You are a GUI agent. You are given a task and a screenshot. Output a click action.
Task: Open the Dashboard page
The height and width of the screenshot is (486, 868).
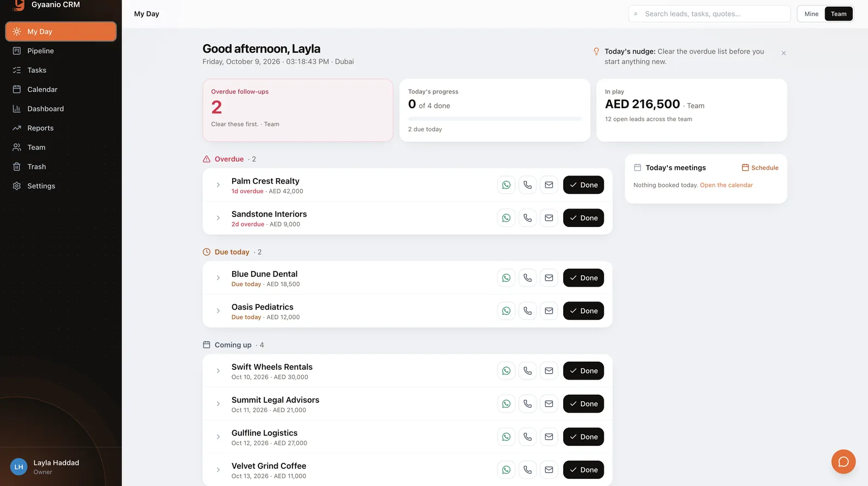click(61, 109)
